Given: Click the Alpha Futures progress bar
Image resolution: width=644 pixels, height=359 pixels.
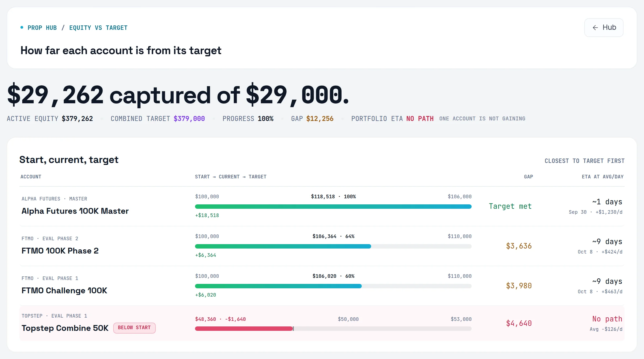Looking at the screenshot, I should pos(333,207).
